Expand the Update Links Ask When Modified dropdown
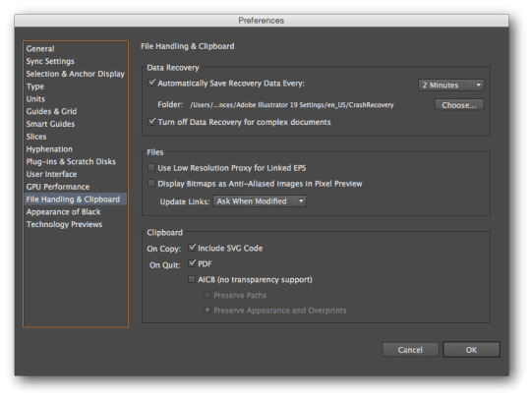The height and width of the screenshot is (399, 532). pos(260,201)
